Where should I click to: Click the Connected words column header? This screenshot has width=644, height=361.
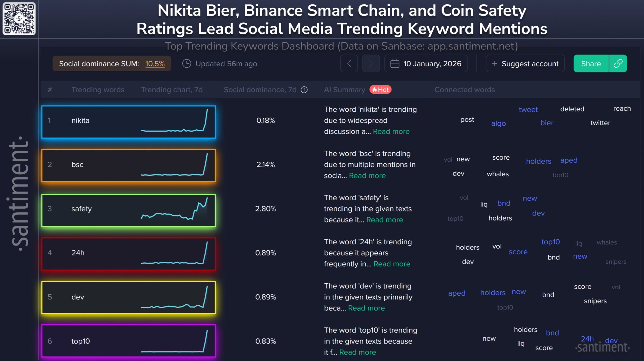pos(464,90)
